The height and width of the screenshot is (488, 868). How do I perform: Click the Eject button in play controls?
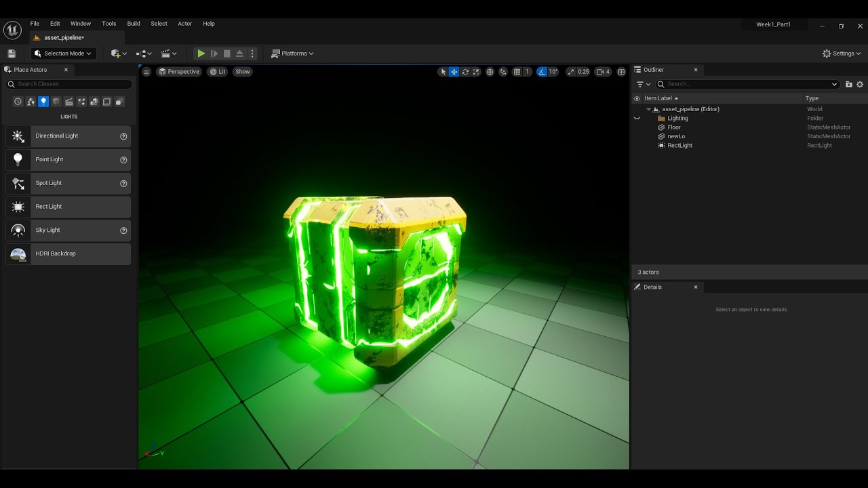pyautogui.click(x=239, y=54)
